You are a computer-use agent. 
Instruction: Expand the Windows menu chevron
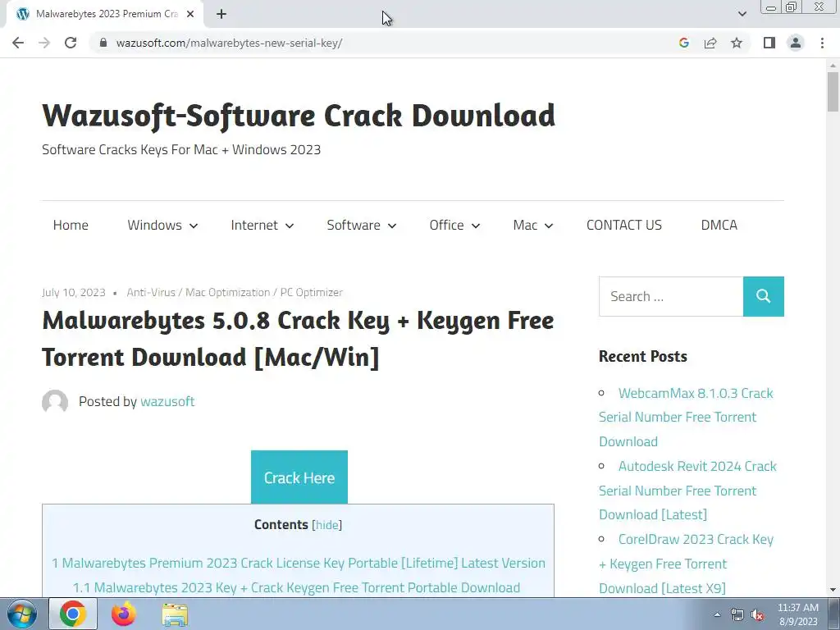click(194, 226)
